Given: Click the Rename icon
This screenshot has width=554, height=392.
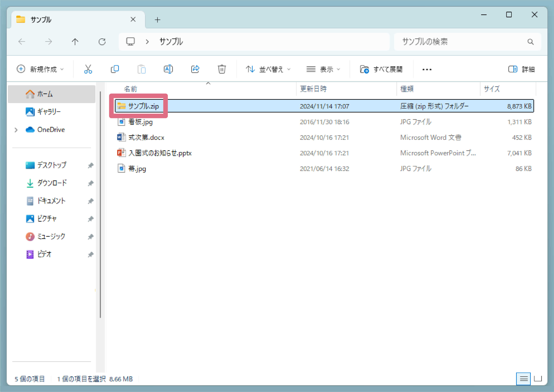Looking at the screenshot, I should point(168,69).
